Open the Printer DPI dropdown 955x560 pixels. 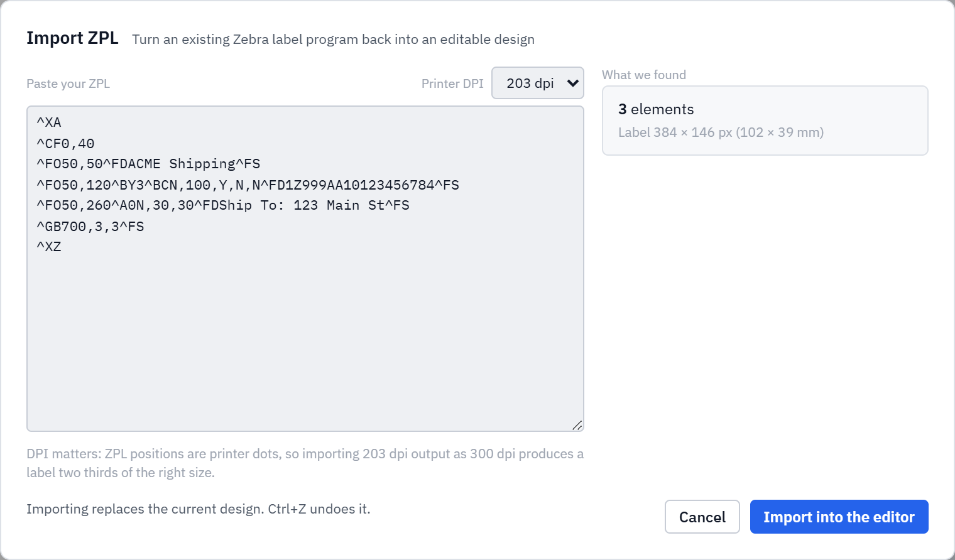(x=537, y=83)
